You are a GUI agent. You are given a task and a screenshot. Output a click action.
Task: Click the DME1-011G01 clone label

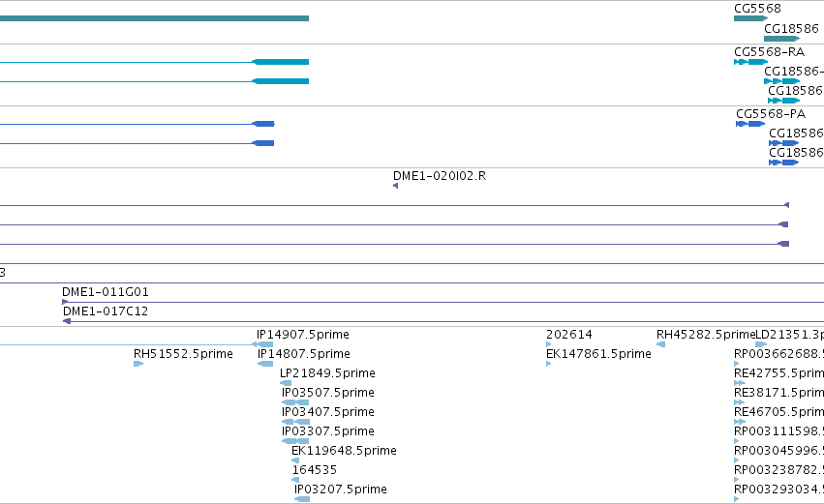(106, 292)
